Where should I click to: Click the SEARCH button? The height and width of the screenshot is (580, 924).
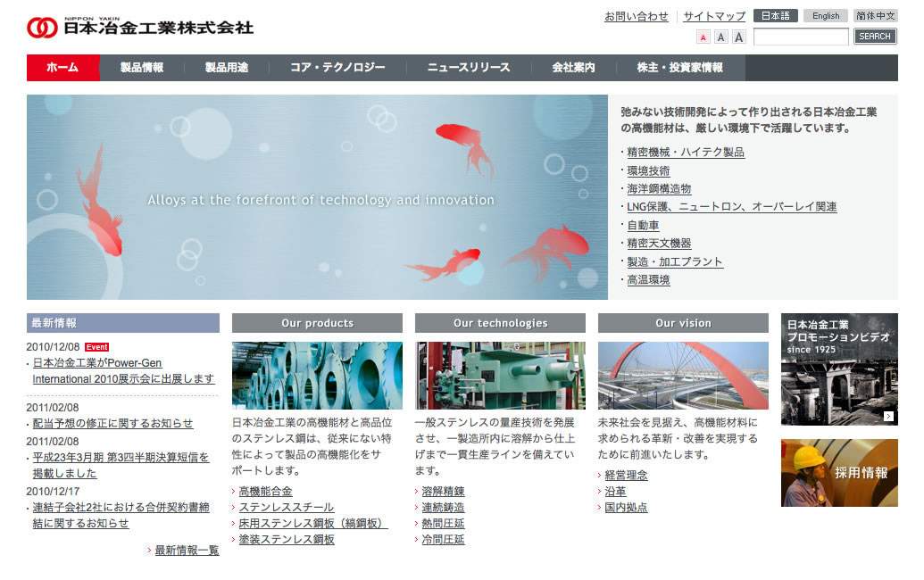click(875, 37)
